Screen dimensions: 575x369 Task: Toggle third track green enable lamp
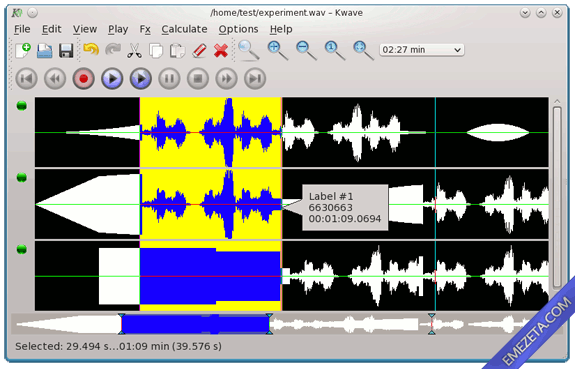(x=22, y=249)
